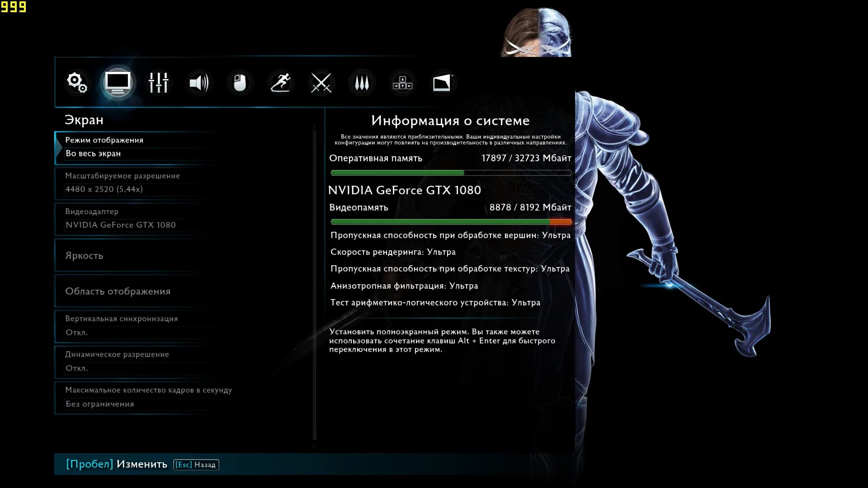The image size is (868, 488).
Task: Click the [Пробел] Изменить button
Action: (x=117, y=464)
